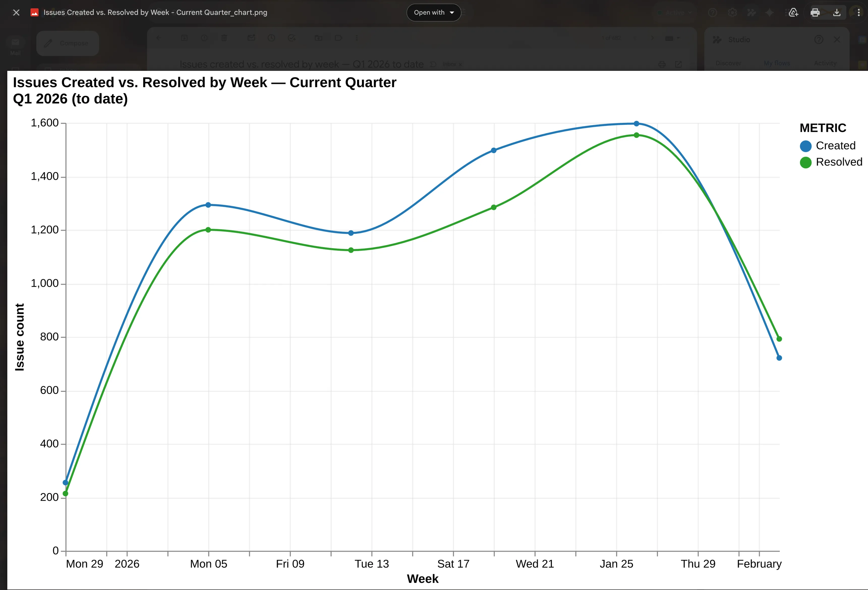Image resolution: width=868 pixels, height=590 pixels.
Task: Move the email to a folder
Action: [319, 38]
